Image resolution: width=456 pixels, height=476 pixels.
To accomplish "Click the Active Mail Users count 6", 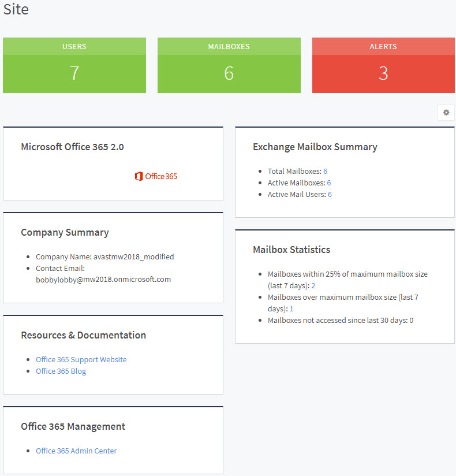I will click(x=330, y=194).
